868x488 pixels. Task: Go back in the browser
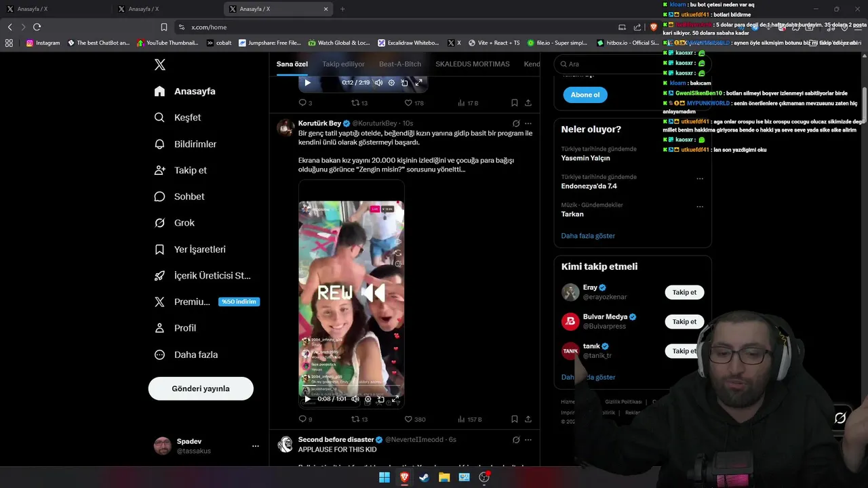click(x=9, y=27)
